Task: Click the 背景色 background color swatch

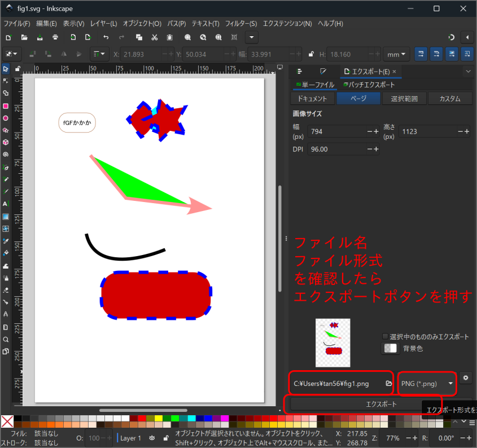Action: tap(390, 348)
